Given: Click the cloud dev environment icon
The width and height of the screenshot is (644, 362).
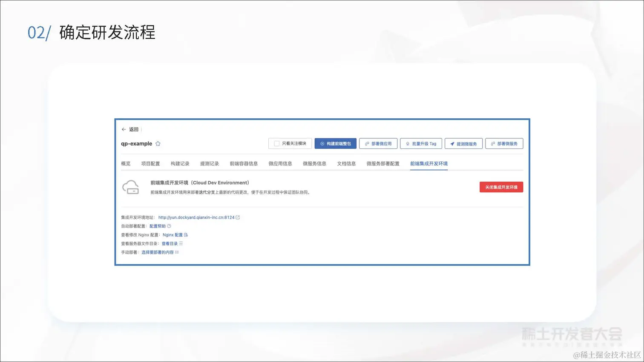Looking at the screenshot, I should point(131,187).
